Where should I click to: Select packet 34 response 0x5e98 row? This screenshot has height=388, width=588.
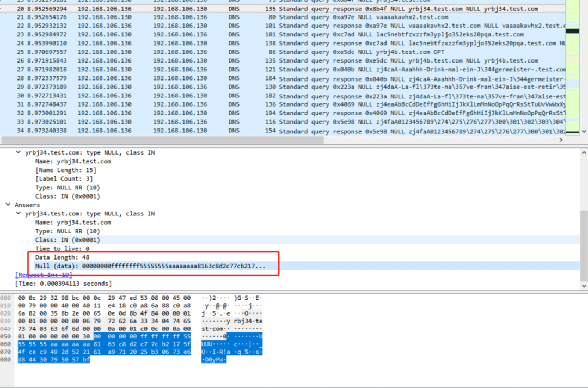[283, 131]
